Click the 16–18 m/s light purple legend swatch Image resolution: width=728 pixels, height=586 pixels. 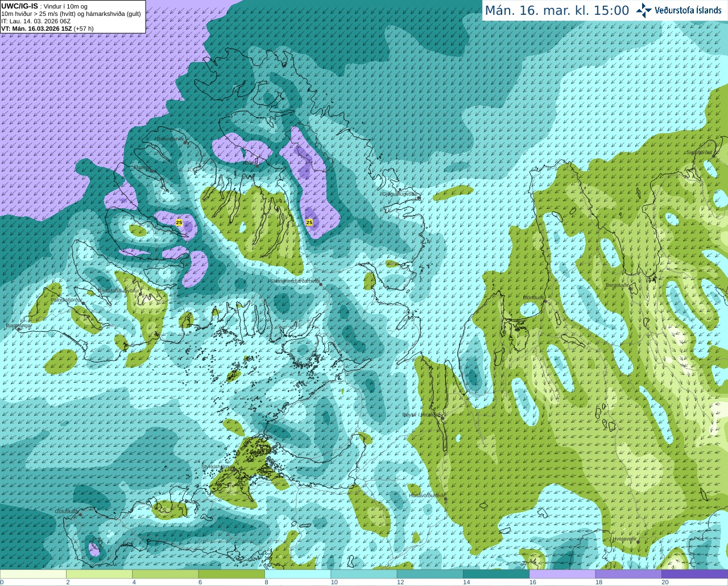point(562,574)
